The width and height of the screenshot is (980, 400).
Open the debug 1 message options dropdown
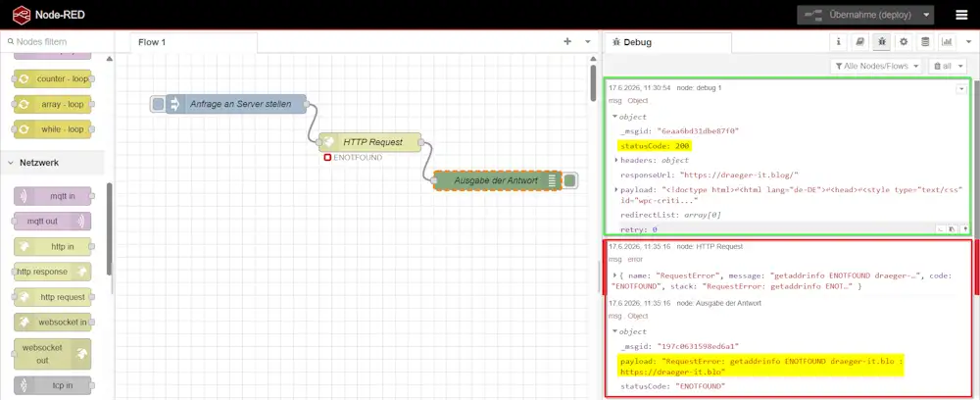pos(961,89)
